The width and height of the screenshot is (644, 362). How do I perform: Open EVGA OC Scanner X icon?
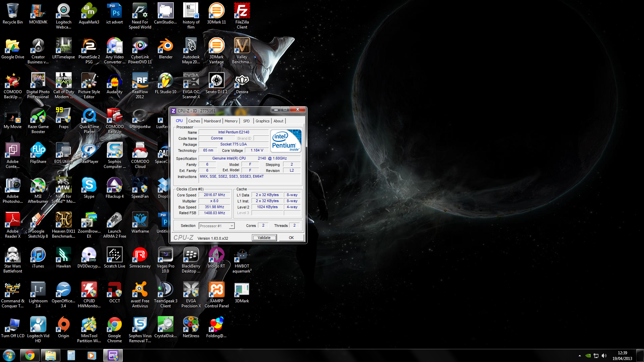[191, 85]
